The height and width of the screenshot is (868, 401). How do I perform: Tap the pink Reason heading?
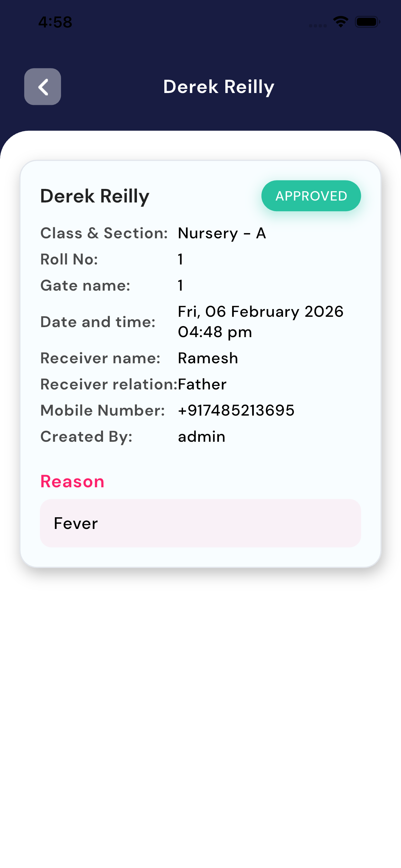click(x=72, y=481)
